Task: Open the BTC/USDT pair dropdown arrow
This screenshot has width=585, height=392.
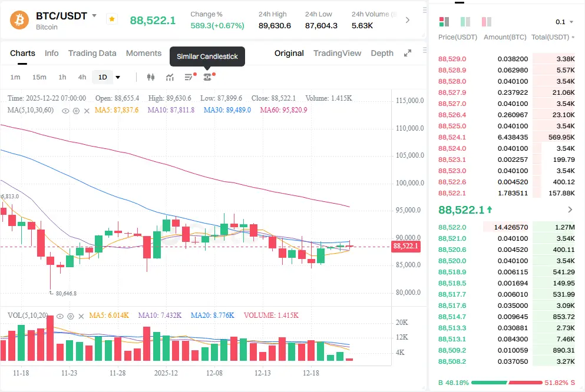Action: 94,16
